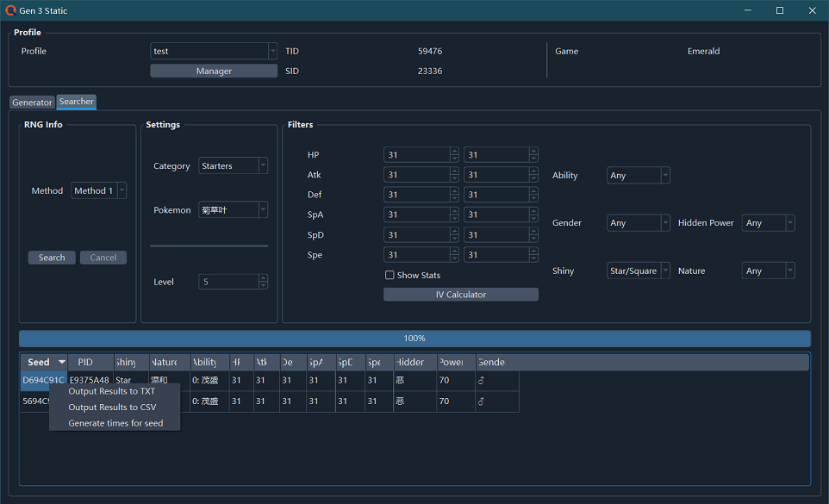Choose Generate times for seed
Viewport: 829px width, 504px height.
(115, 423)
